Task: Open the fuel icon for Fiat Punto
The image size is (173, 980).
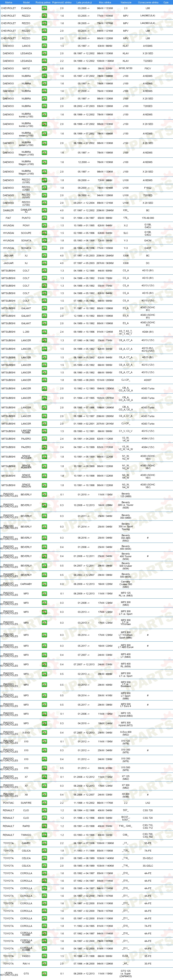Action: 44,218
